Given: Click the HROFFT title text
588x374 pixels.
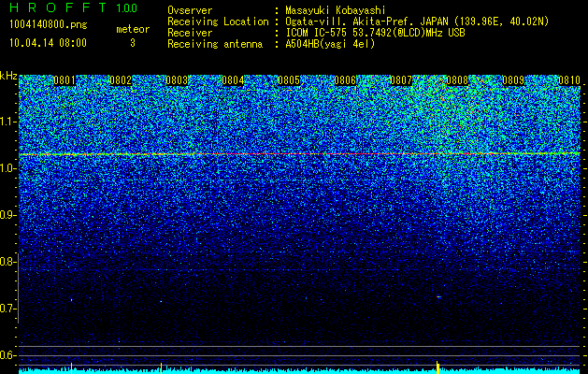Looking at the screenshot, I should [58, 7].
